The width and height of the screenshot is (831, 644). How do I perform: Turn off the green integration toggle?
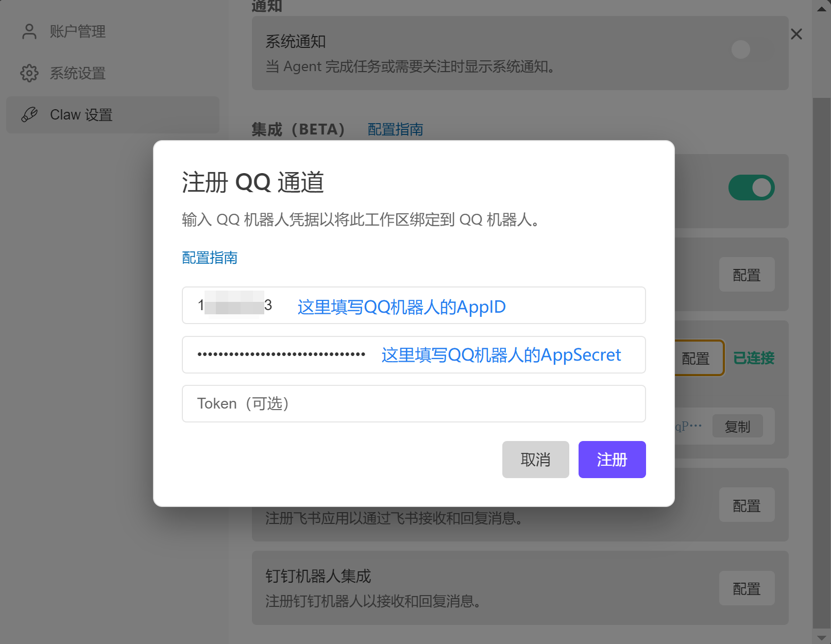coord(751,188)
